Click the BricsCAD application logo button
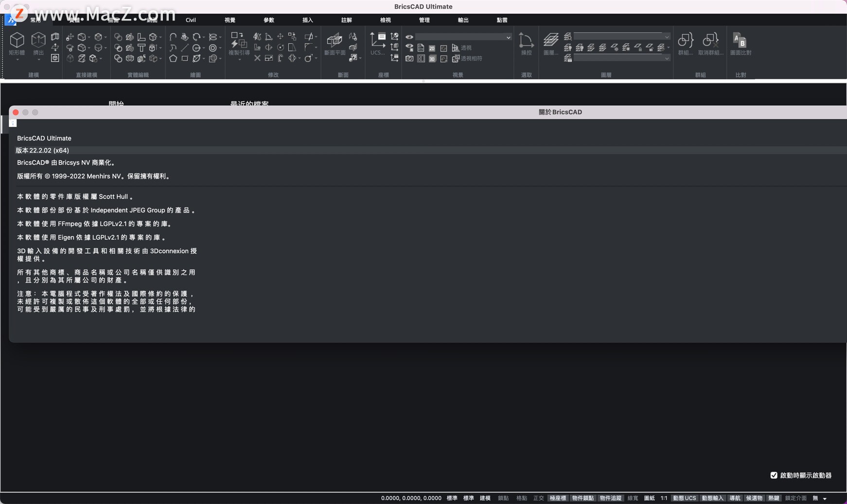This screenshot has height=504, width=847. [x=10, y=20]
